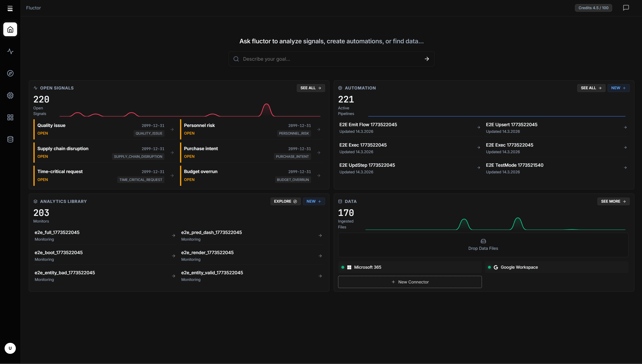The image size is (642, 364).
Task: Click the PURCHASE_INTENT tag
Action: 292,157
